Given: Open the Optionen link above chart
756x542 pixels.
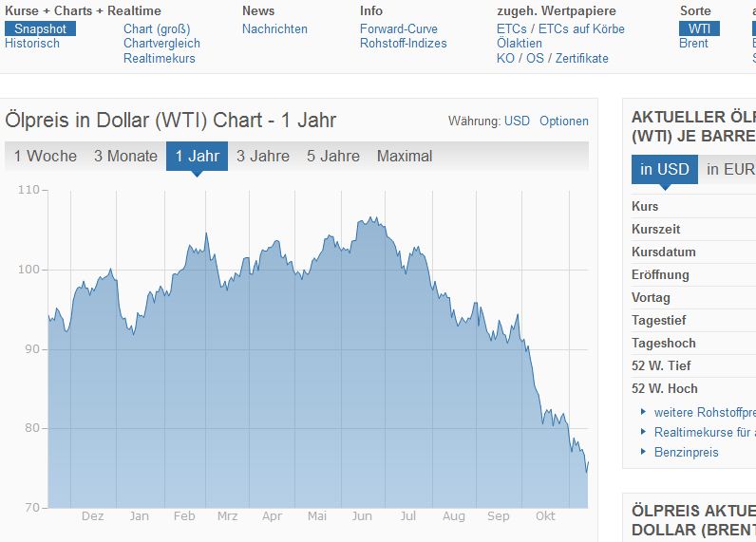Looking at the screenshot, I should [564, 121].
